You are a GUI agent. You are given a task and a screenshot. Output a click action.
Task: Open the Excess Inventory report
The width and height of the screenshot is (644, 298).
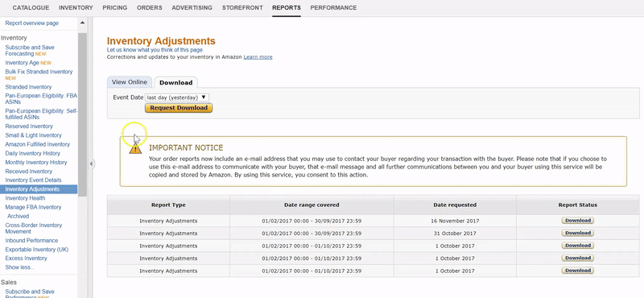coord(26,259)
